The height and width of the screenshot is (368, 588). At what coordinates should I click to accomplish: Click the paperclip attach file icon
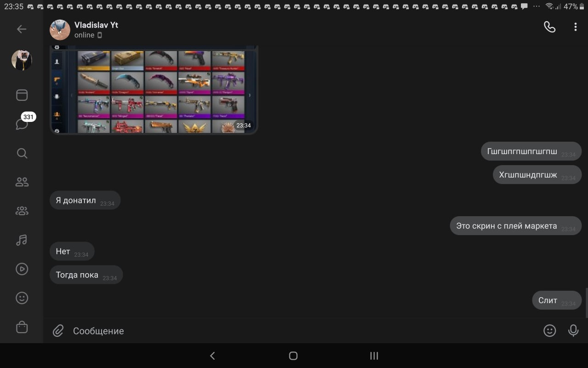(58, 331)
